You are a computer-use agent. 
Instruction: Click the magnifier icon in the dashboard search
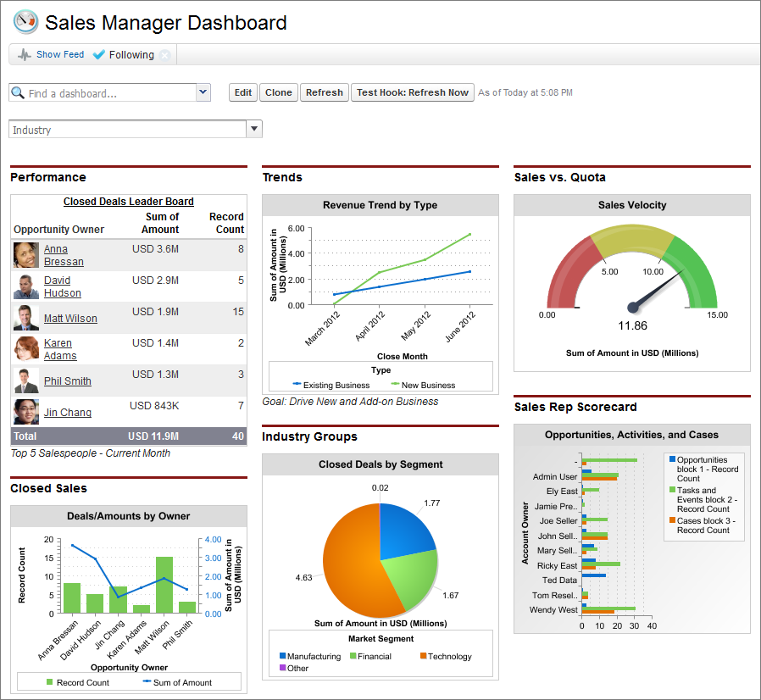coord(18,93)
